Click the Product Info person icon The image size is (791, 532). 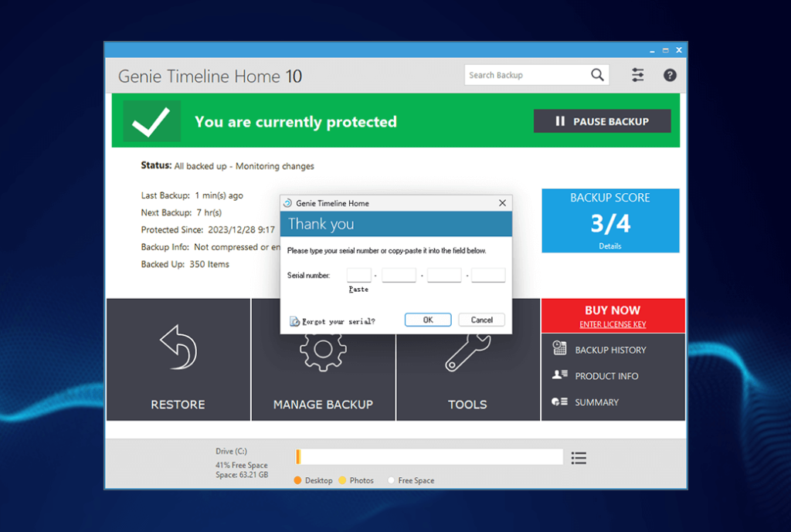click(559, 374)
